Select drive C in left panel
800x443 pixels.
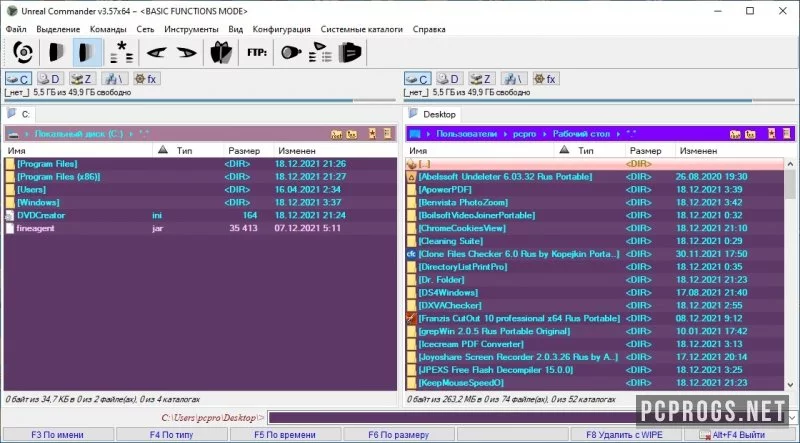(18, 79)
